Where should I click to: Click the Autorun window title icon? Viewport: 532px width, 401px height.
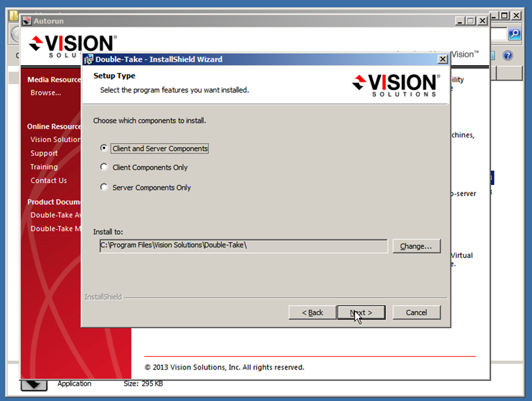(x=27, y=21)
